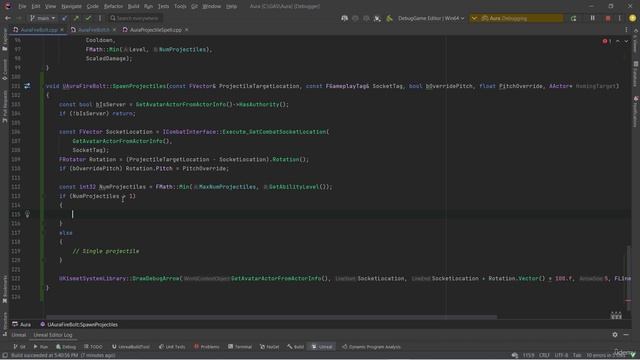640x360 pixels.
Task: Click the reader mode icon at editor bottom right
Action: [x=616, y=316]
